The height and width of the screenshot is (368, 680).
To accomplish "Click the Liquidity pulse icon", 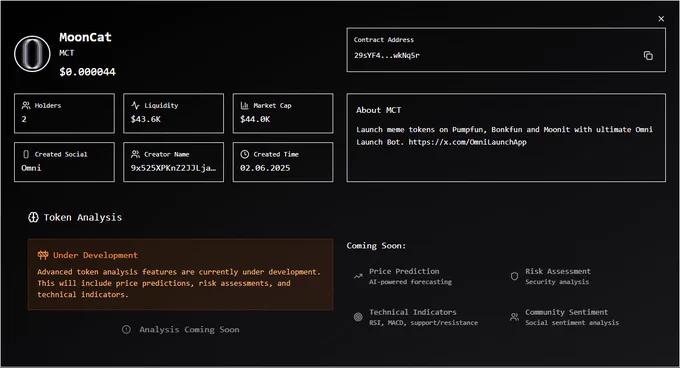I will coord(135,105).
